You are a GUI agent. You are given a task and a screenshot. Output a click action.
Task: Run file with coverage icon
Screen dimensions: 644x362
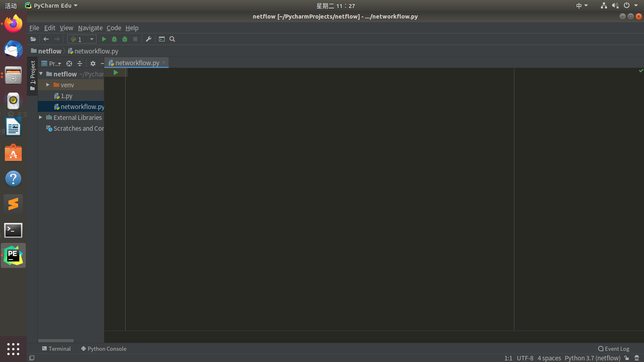pyautogui.click(x=124, y=39)
